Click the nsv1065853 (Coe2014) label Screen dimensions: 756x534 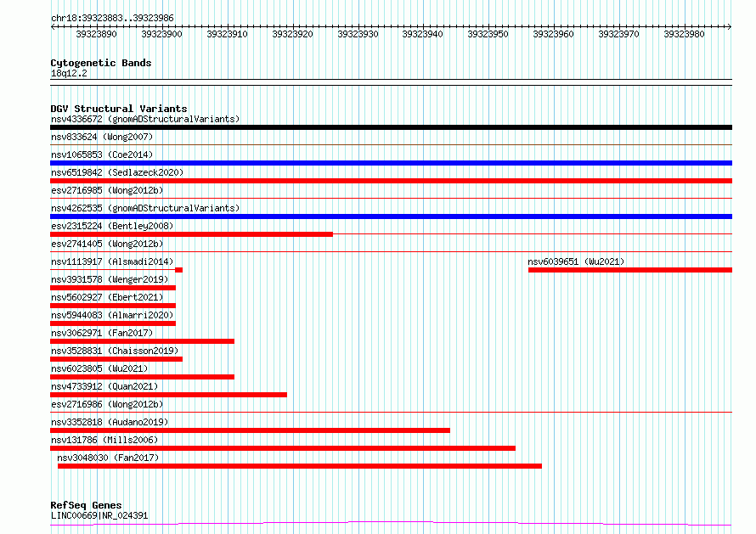click(102, 155)
